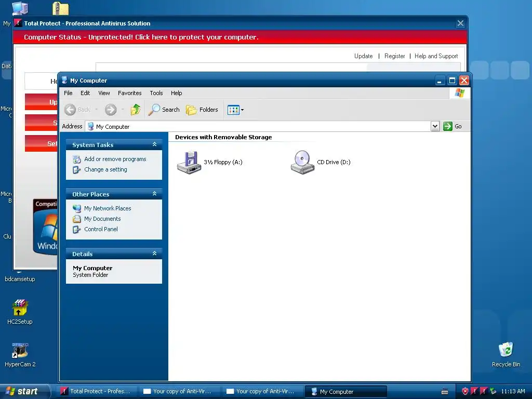Open Back history dropdown arrow

(x=96, y=110)
